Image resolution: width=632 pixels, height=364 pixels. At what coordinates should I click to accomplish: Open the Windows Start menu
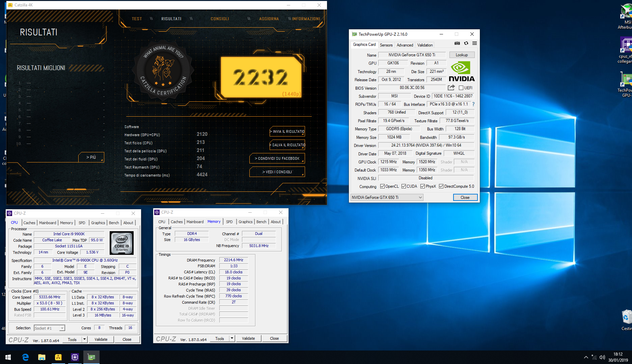(x=8, y=357)
